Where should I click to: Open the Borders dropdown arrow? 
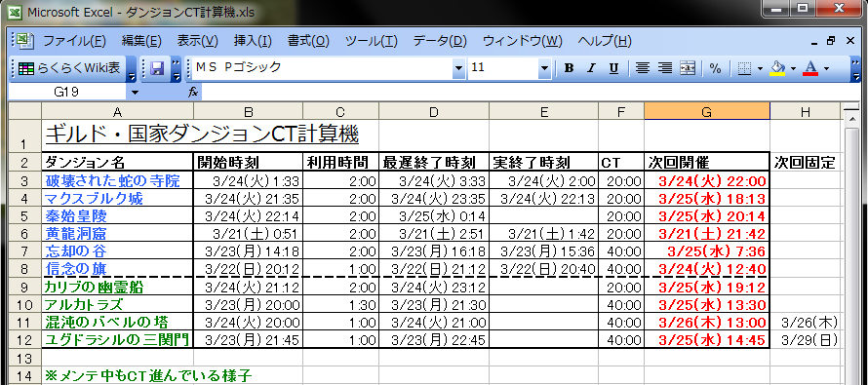760,68
